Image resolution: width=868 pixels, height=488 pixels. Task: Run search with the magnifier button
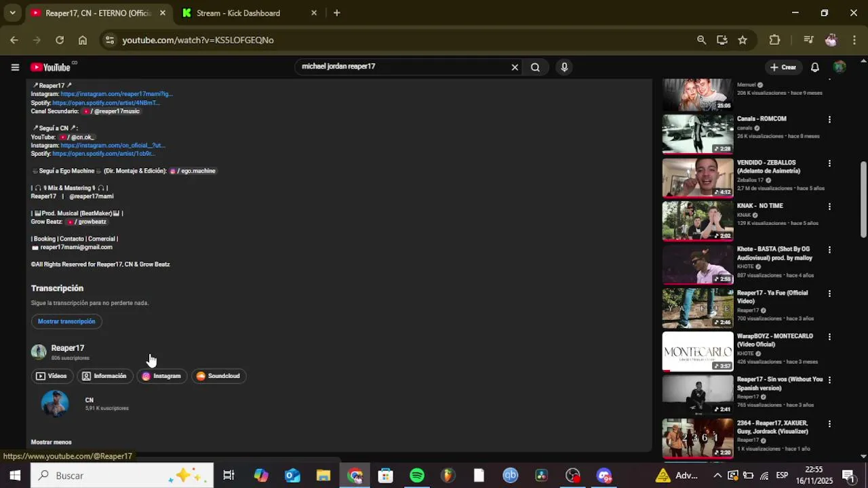[x=535, y=67]
